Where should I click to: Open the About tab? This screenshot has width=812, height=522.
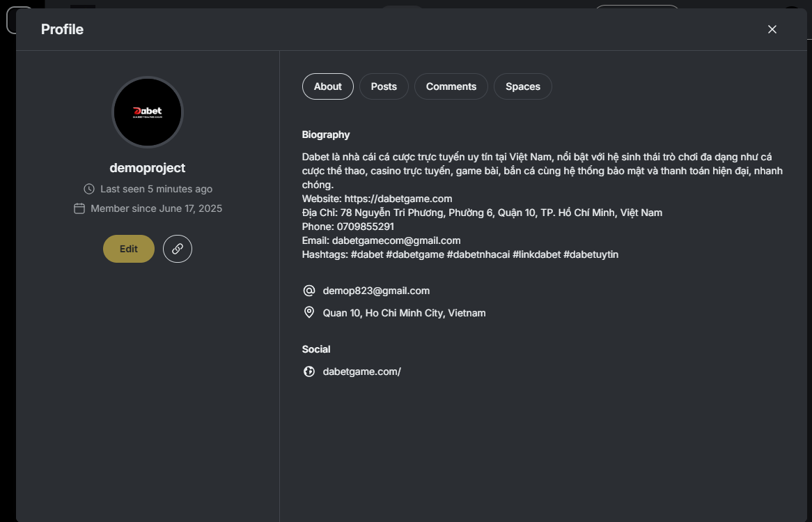click(328, 86)
